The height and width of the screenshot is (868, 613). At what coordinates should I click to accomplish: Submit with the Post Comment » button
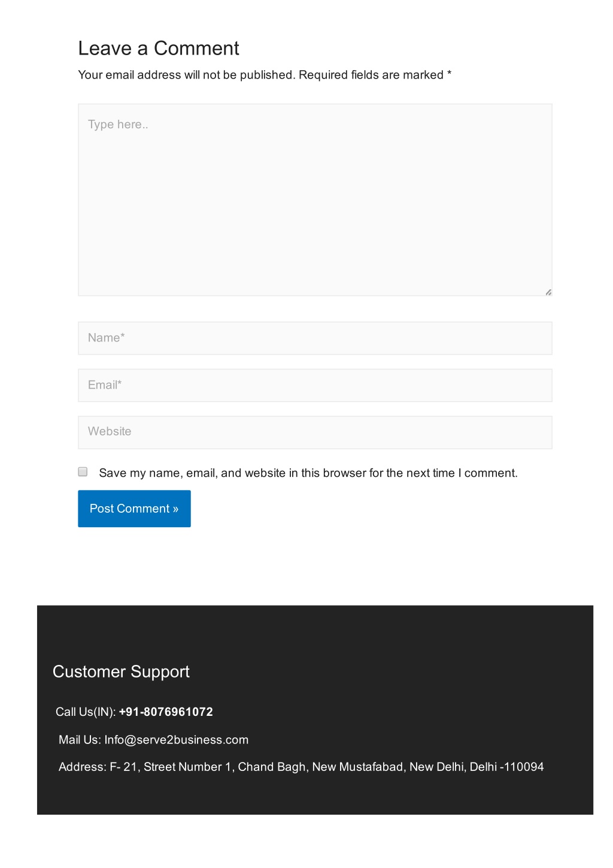tap(134, 509)
